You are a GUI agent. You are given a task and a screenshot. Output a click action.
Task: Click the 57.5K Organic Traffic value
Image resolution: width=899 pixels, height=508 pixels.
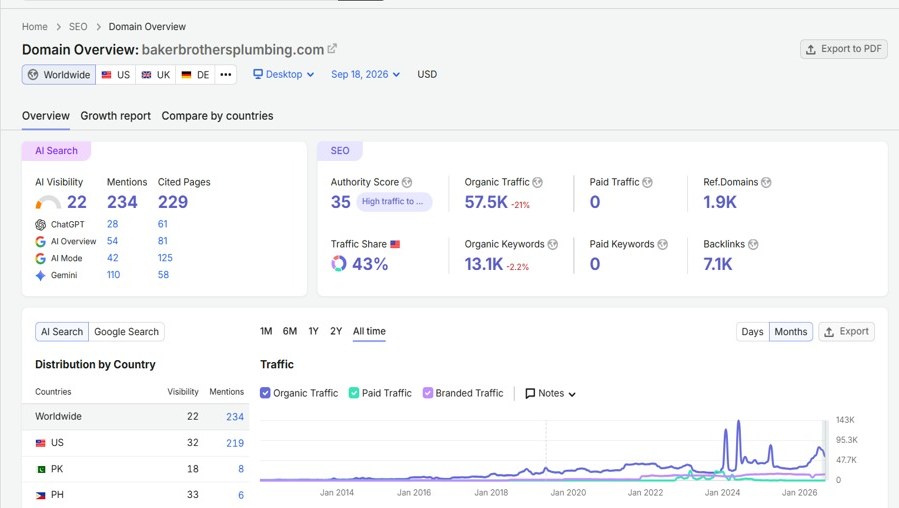(486, 202)
